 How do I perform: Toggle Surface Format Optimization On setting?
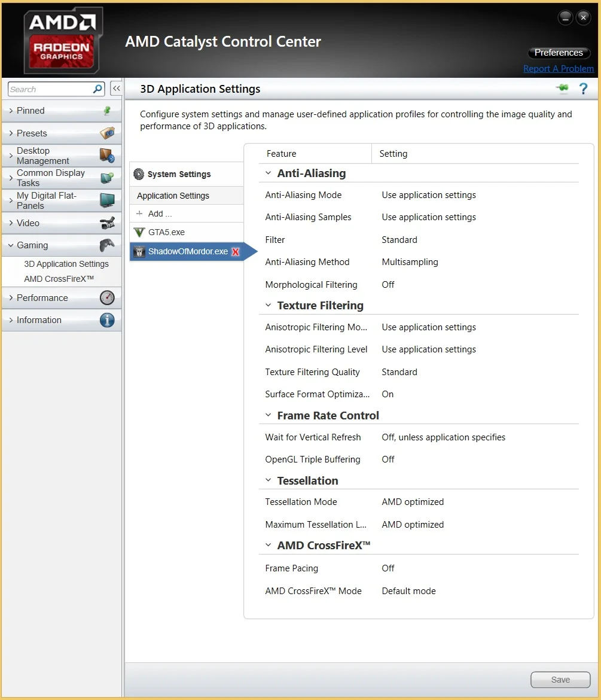[x=388, y=394]
